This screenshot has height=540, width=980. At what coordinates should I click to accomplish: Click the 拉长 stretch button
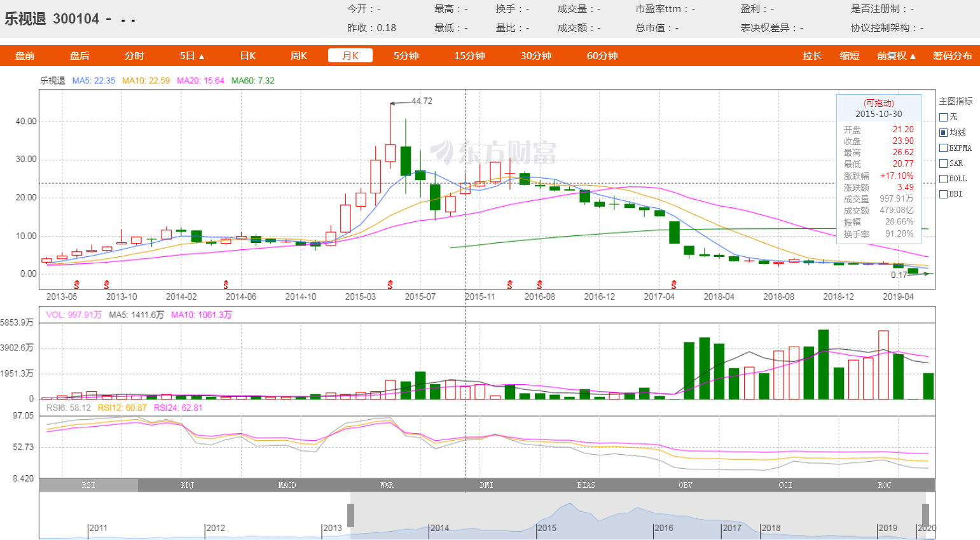click(812, 56)
